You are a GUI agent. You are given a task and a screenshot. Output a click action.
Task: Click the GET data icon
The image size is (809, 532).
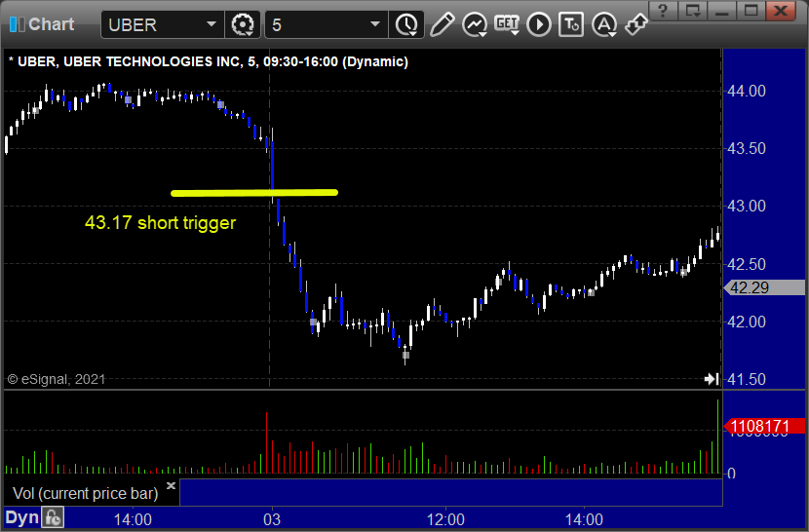click(507, 24)
